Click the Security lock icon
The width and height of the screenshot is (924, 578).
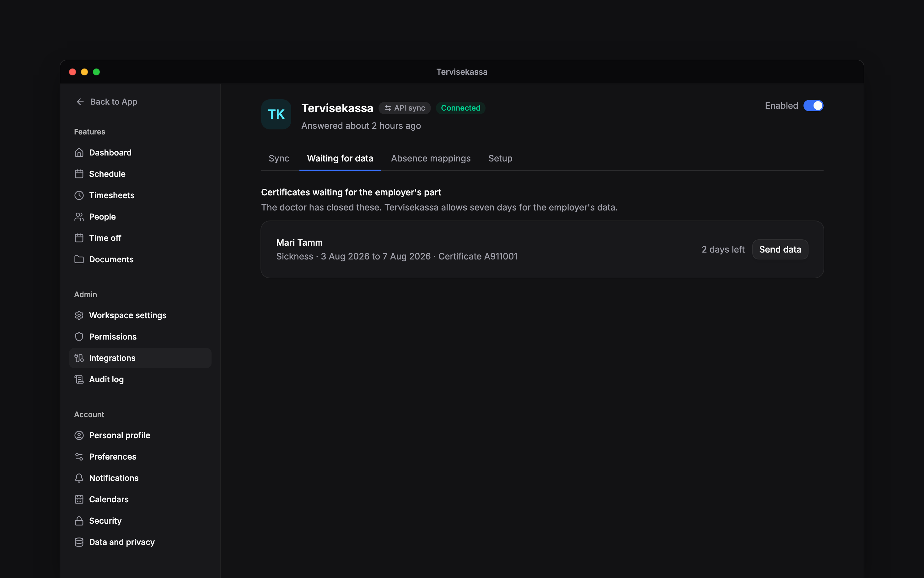79,521
